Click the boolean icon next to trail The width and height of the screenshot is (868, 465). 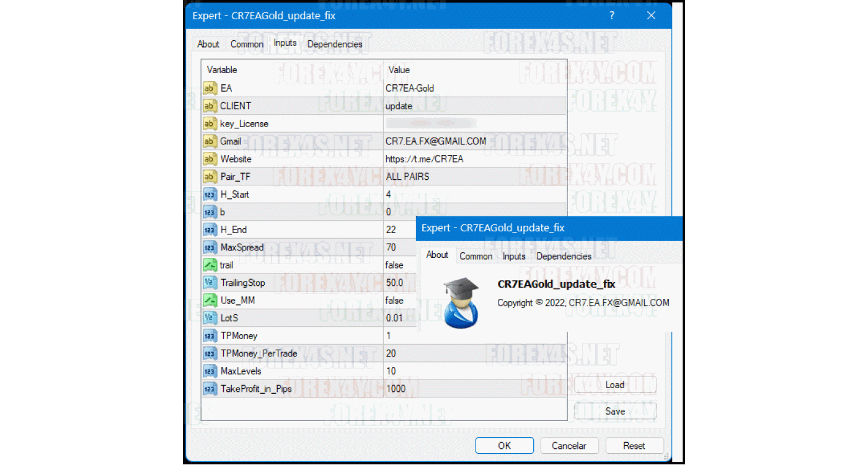210,265
